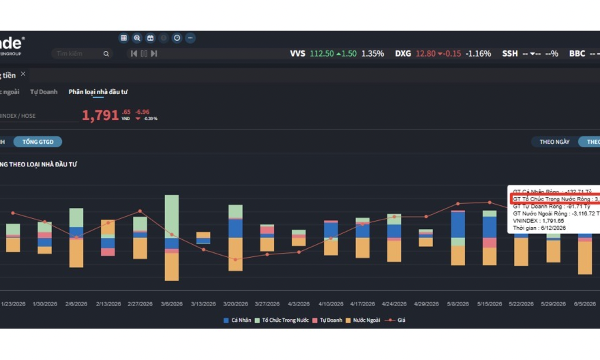Click the green up arrow on VVS ticker
Viewport: 600px width, 360px height.
(339, 54)
